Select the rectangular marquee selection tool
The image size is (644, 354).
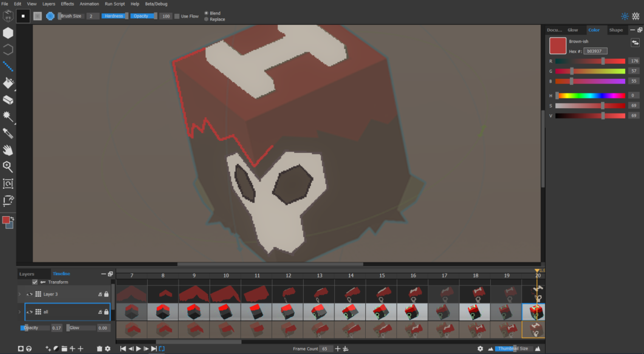(x=8, y=183)
